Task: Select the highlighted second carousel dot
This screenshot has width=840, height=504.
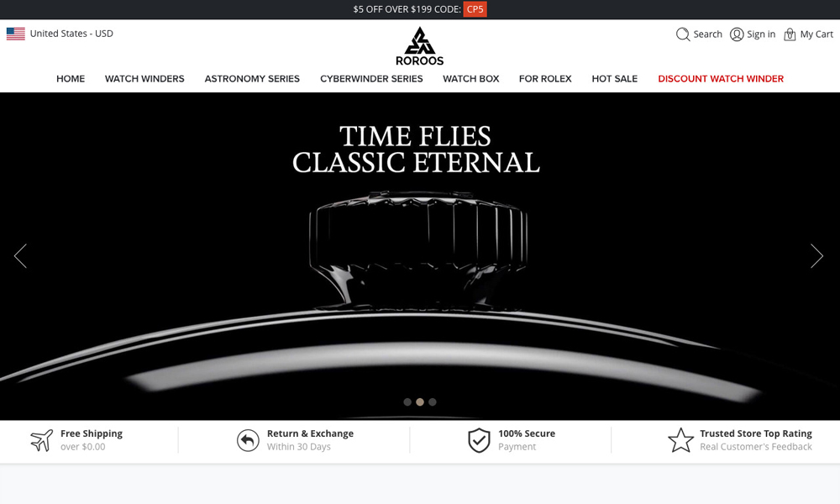Action: click(x=420, y=402)
